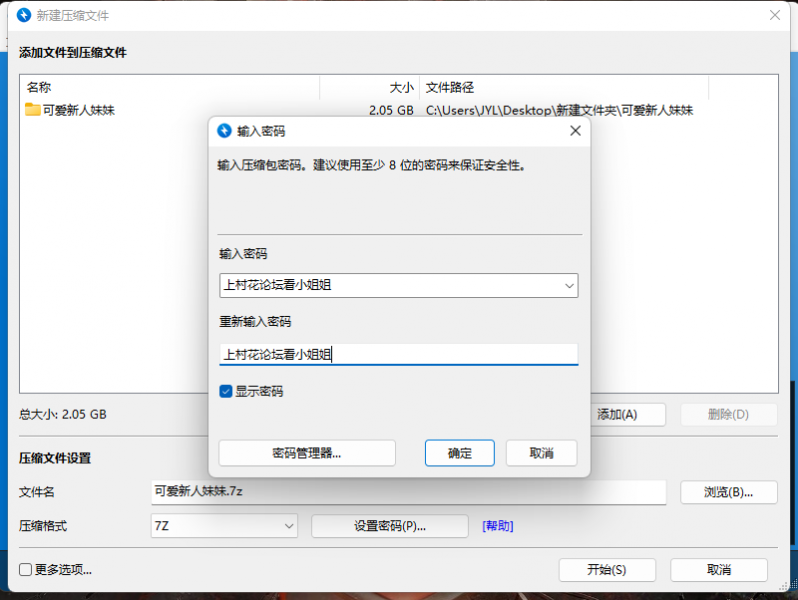Enable the 更多选项 checkbox
The height and width of the screenshot is (600, 798).
26,570
